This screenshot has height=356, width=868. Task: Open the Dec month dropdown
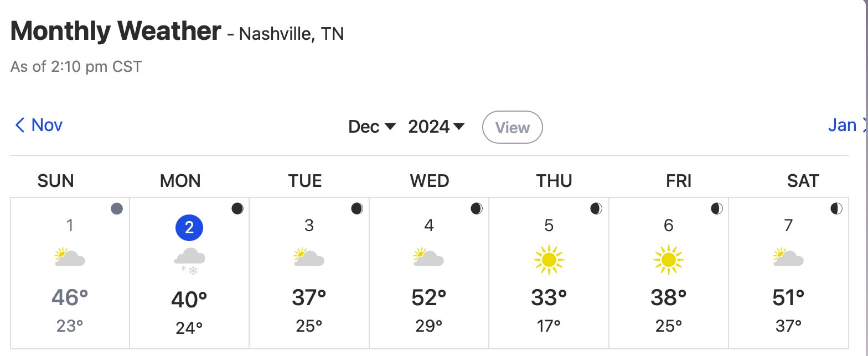coord(372,127)
